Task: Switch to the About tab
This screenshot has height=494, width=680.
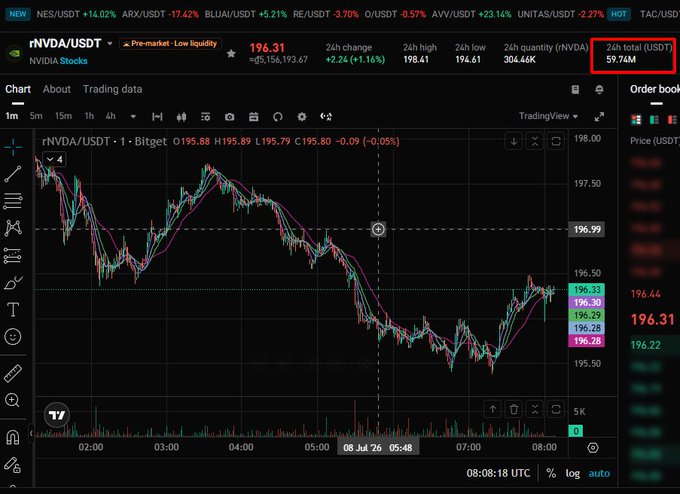Action: 56,89
